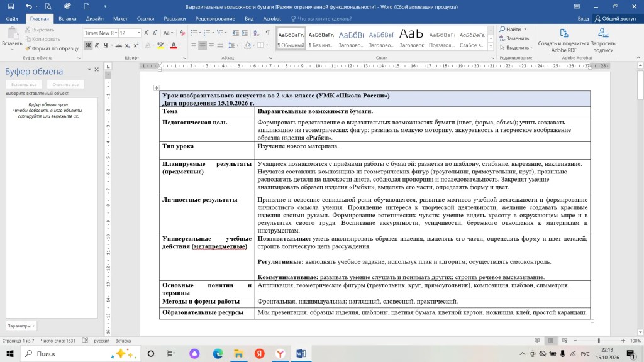Click the bulleted list icon
Viewport: 644px width, 362px height.
point(194,33)
